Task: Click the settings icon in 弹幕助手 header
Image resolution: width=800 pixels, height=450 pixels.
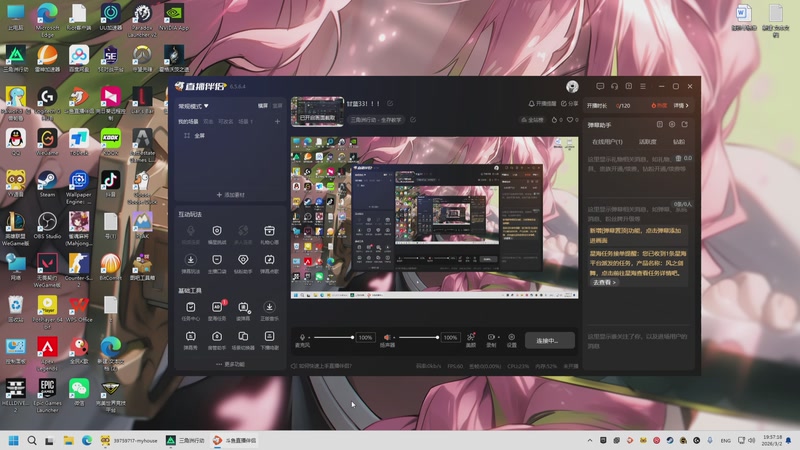Action: coord(671,124)
